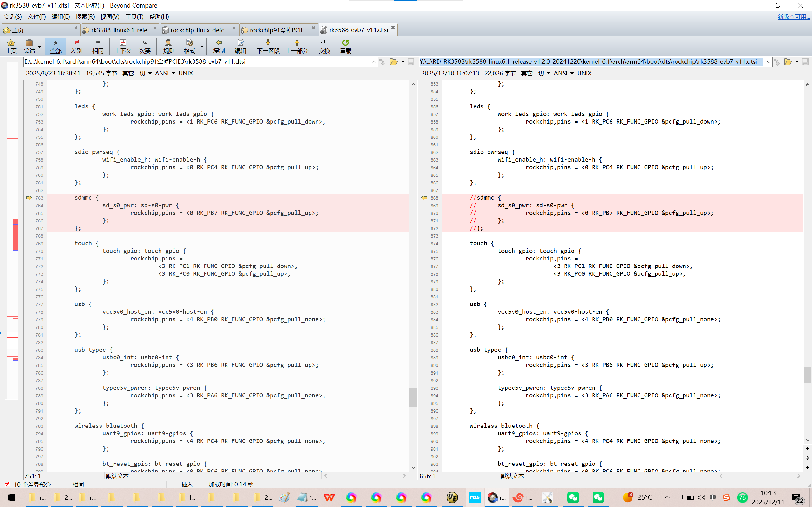Click the Swap sides (交换) icon

pyautogui.click(x=324, y=46)
